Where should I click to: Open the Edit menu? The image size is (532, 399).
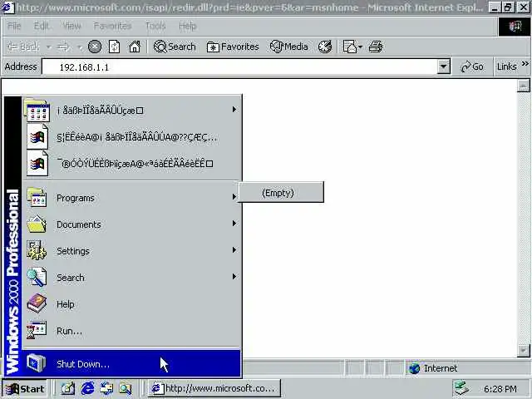pos(42,26)
